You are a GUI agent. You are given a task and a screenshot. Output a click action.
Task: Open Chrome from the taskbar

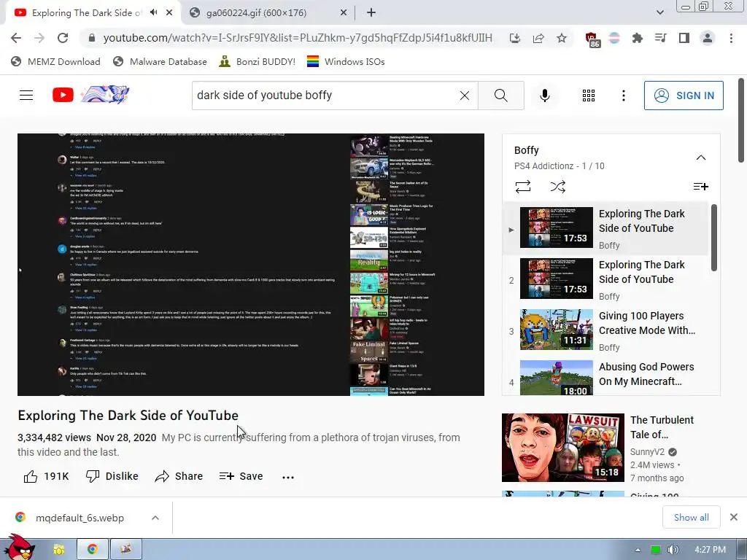coord(93,550)
